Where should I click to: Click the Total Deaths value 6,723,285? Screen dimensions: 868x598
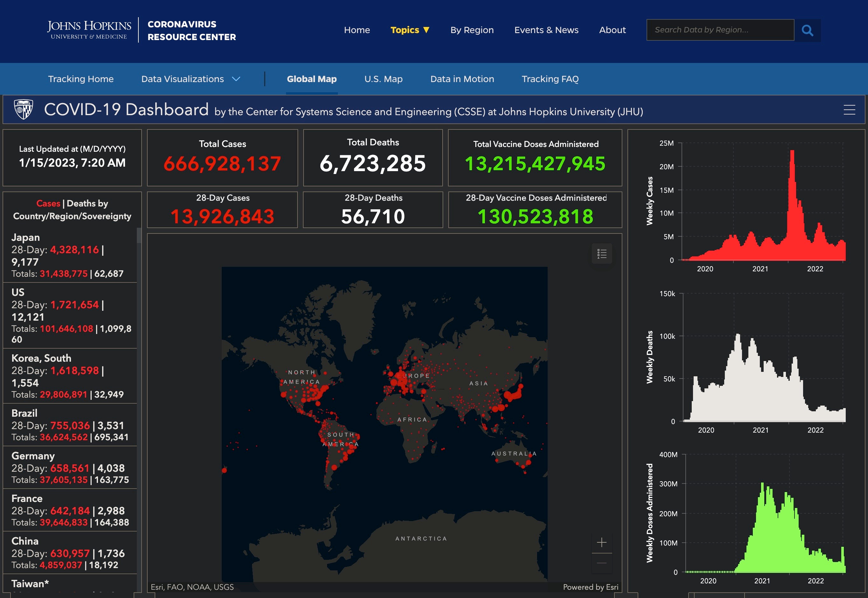[x=373, y=164]
